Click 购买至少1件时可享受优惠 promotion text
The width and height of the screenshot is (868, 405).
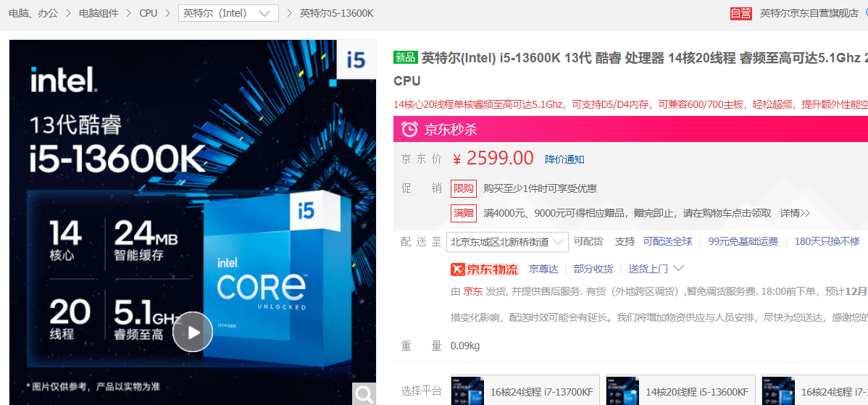click(541, 188)
